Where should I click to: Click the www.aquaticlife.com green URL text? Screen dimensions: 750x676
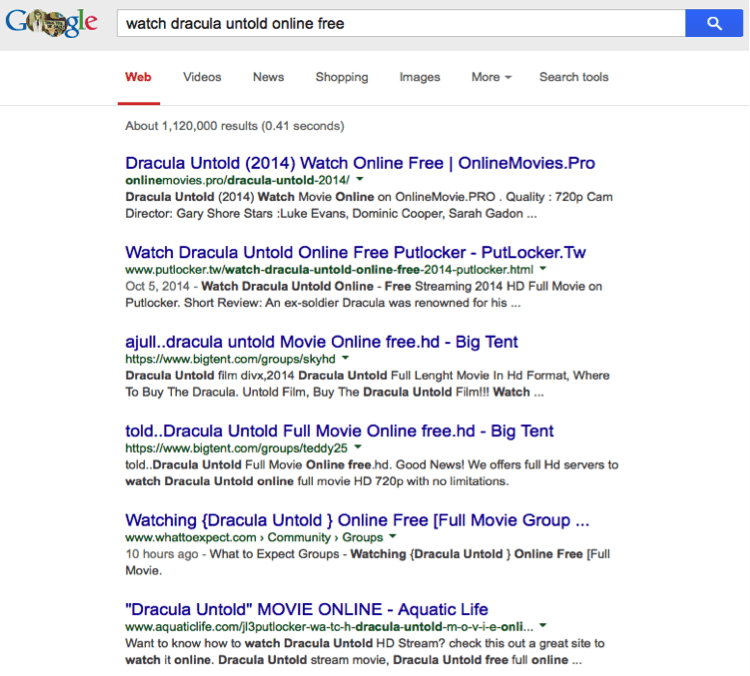tap(329, 627)
